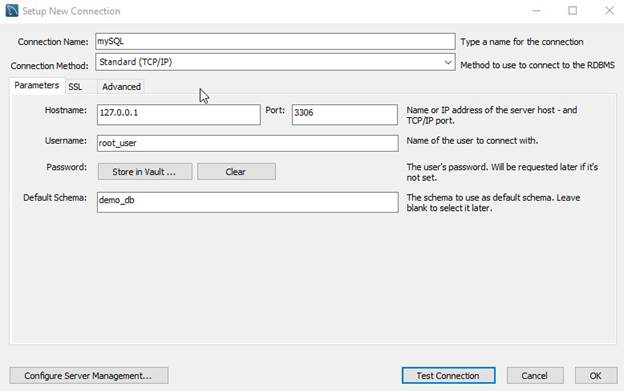Viewport: 624px width, 391px height.
Task: Click the 'Hostname:' label
Action: coord(66,110)
